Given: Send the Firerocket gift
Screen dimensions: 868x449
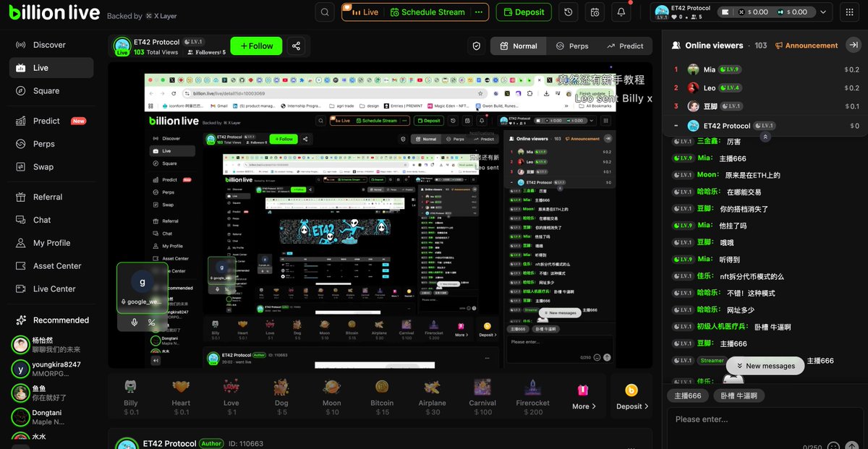Looking at the screenshot, I should (x=533, y=396).
